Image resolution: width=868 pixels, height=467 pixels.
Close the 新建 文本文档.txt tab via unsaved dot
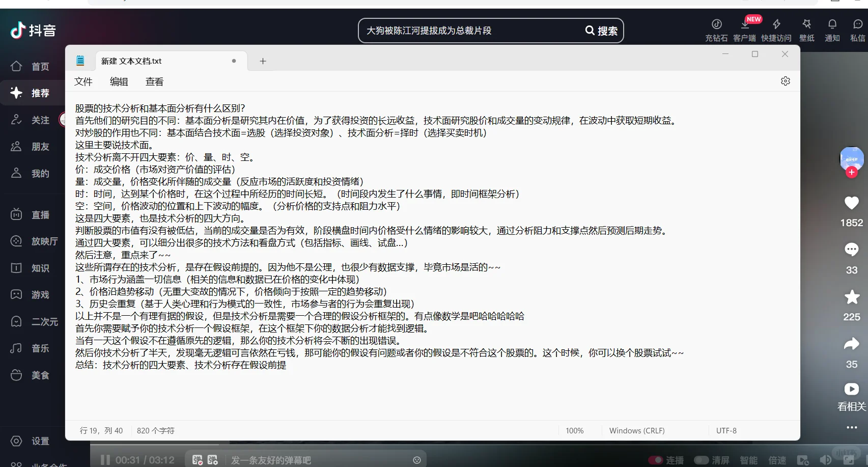pos(234,61)
